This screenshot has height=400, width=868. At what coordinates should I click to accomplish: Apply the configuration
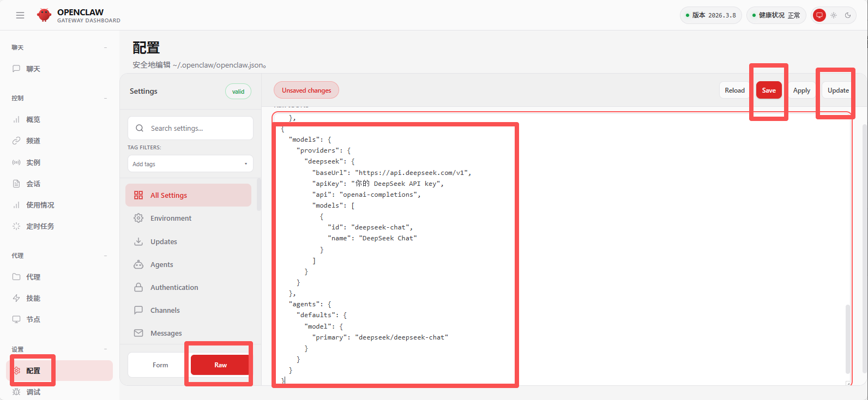pos(801,90)
